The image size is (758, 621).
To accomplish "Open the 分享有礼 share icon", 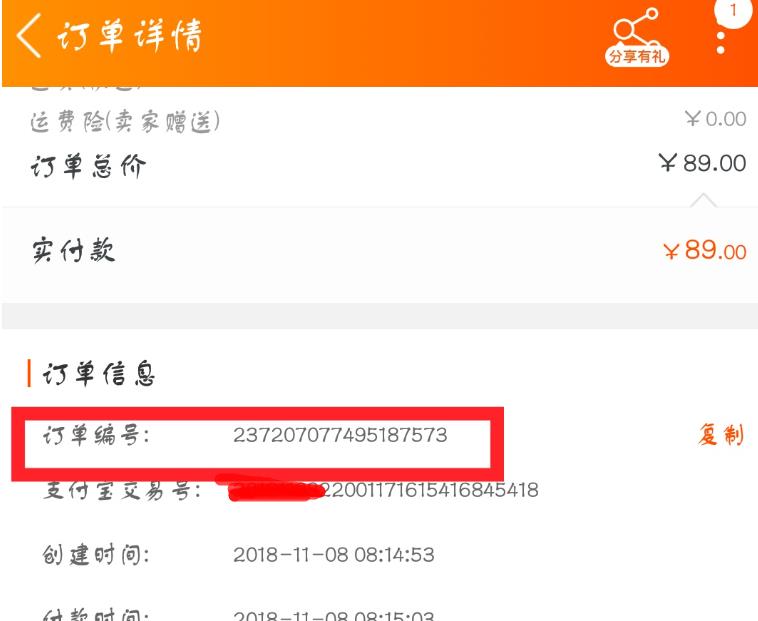I will click(x=637, y=37).
